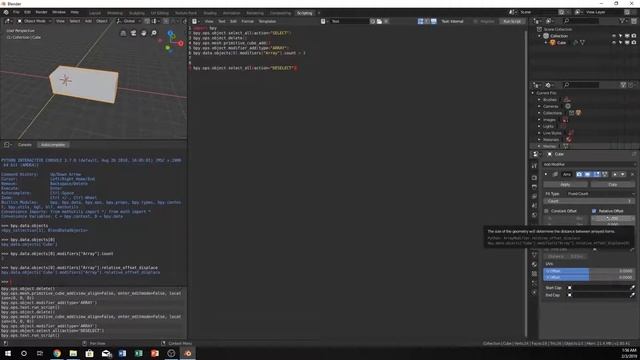640x360 pixels.
Task: Toggle line numbers display in text editor
Action: click(x=420, y=21)
